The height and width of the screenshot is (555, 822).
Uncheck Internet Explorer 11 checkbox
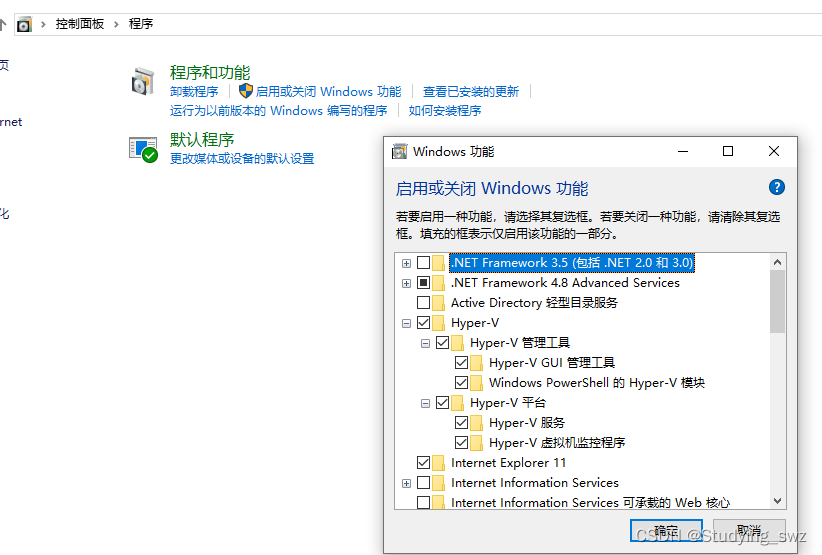[424, 463]
